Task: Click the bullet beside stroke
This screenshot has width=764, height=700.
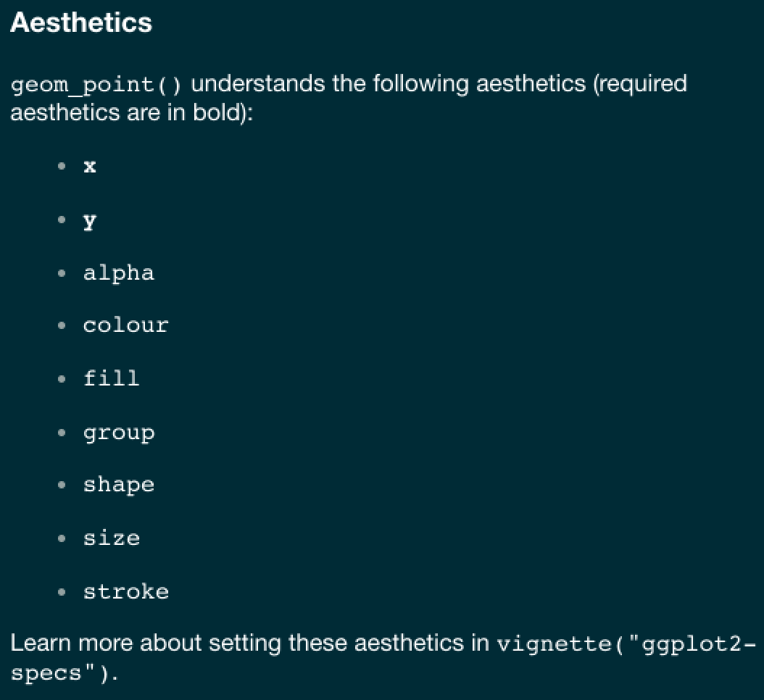Action: (62, 592)
